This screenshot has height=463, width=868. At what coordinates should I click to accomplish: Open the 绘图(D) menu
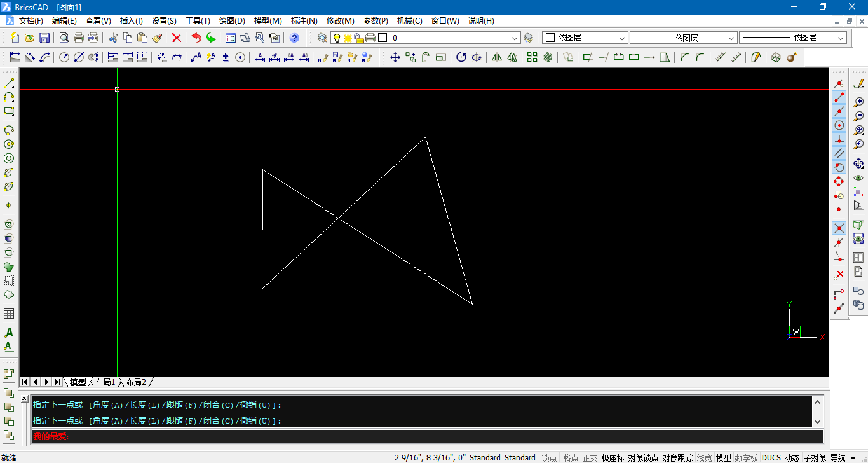point(232,21)
